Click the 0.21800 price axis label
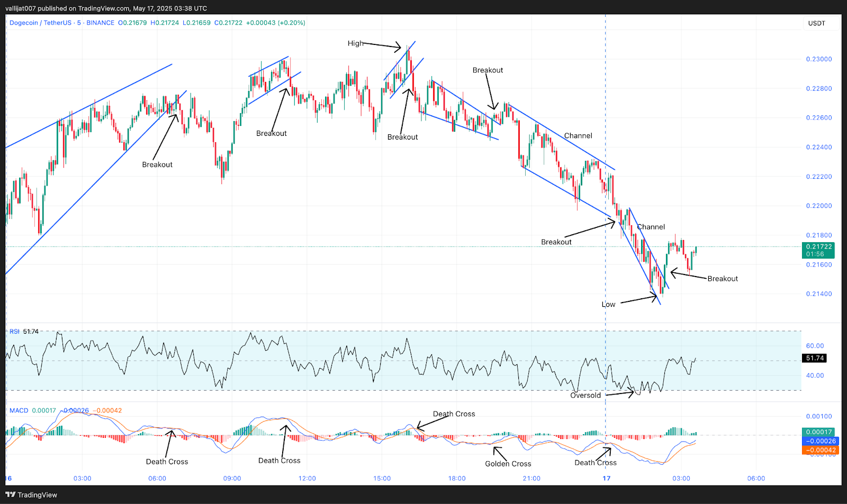Image resolution: width=847 pixels, height=504 pixels. [819, 235]
